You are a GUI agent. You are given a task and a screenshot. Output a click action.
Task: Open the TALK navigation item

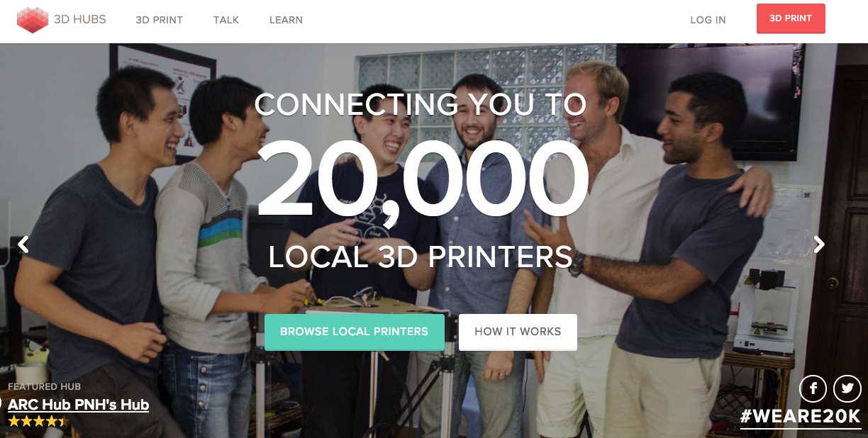point(226,20)
